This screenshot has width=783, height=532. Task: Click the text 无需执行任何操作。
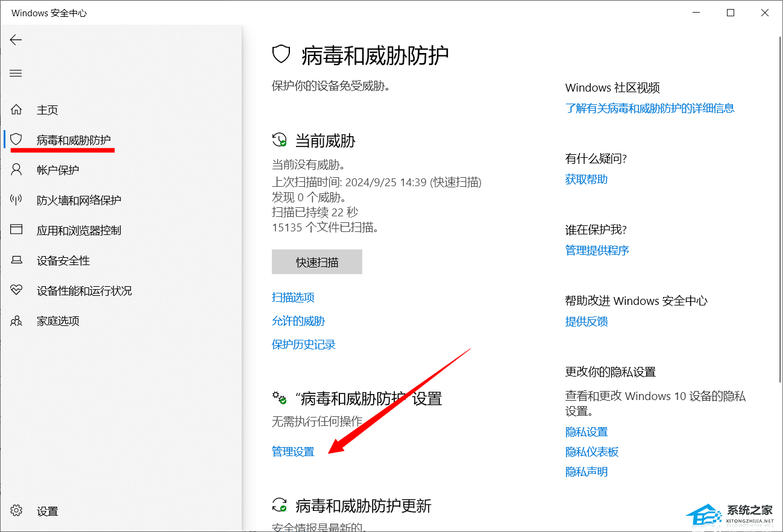point(317,421)
